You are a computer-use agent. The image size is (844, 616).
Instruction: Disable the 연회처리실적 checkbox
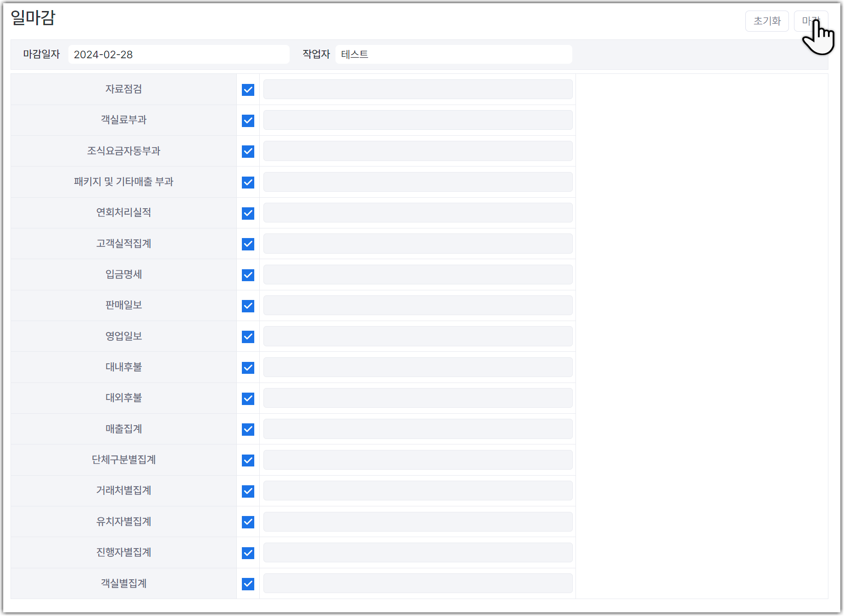pos(248,213)
